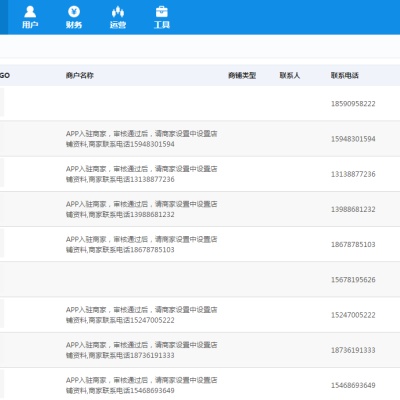The height and width of the screenshot is (400, 400).
Task: Click merchant name text mentioning 商家联系电话18736191333
Action: point(142,350)
